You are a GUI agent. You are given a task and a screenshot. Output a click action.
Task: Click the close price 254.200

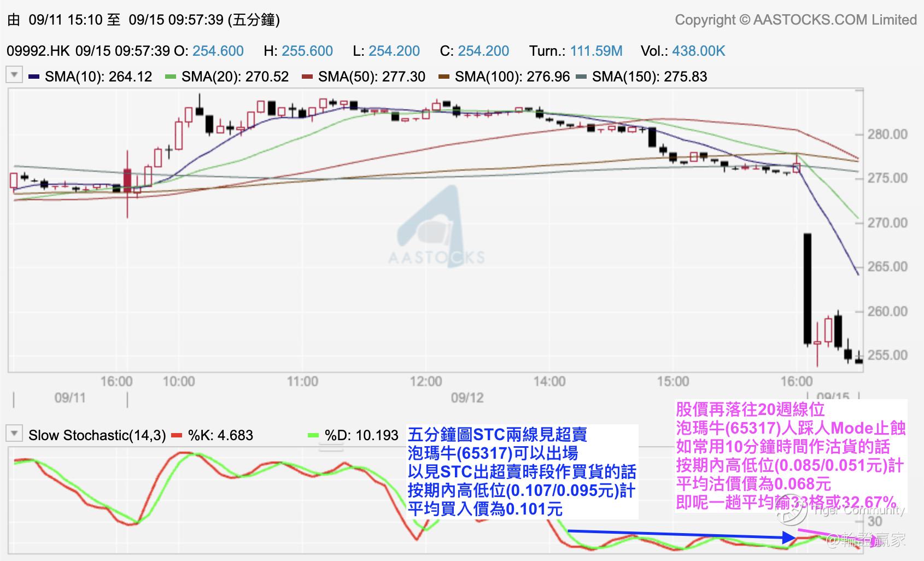click(x=483, y=51)
